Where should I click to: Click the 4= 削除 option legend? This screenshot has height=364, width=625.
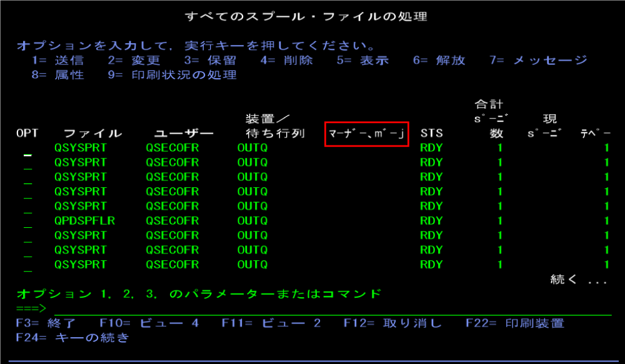coord(287,61)
